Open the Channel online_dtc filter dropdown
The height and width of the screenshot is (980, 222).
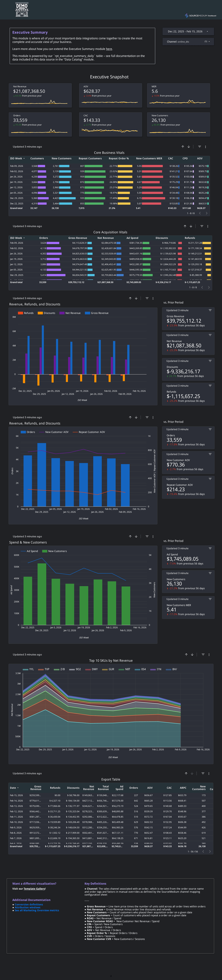point(188,42)
